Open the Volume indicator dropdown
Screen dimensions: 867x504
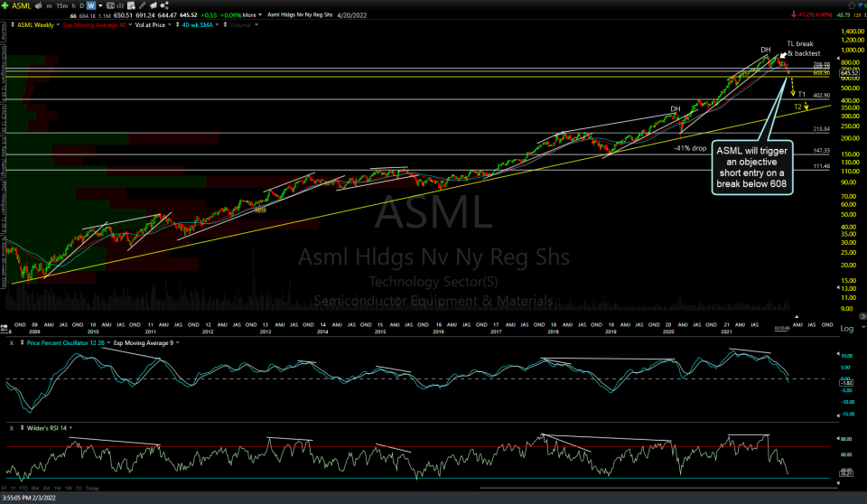tap(256, 25)
